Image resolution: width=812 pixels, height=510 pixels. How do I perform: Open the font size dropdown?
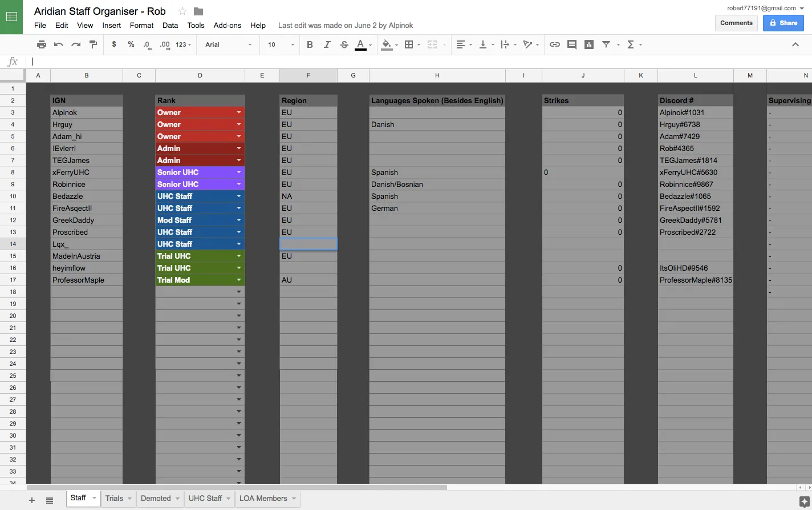[281, 44]
